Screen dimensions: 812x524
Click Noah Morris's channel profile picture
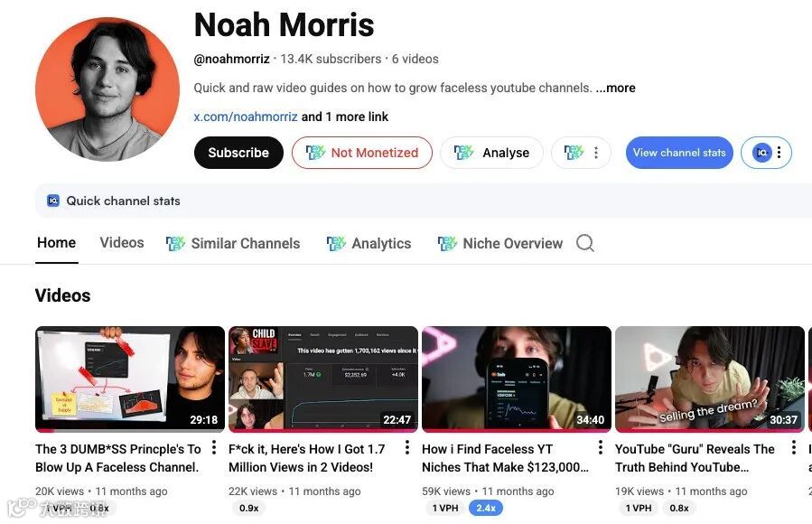tap(107, 89)
